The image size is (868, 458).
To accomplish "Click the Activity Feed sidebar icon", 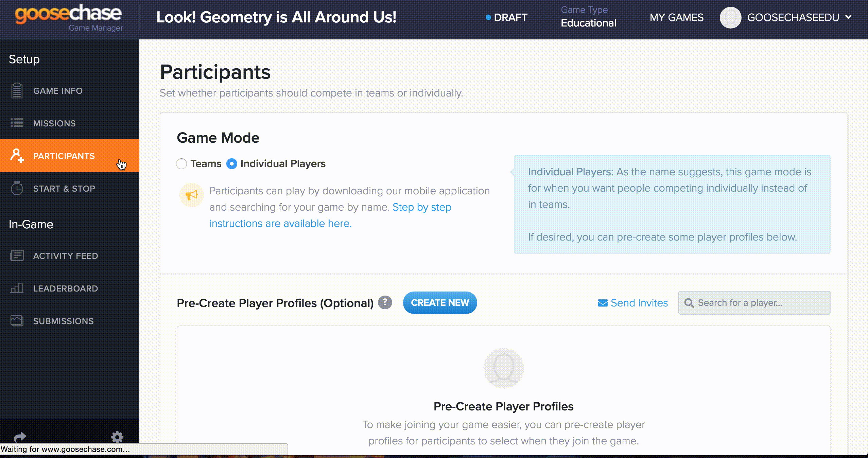I will click(x=17, y=256).
